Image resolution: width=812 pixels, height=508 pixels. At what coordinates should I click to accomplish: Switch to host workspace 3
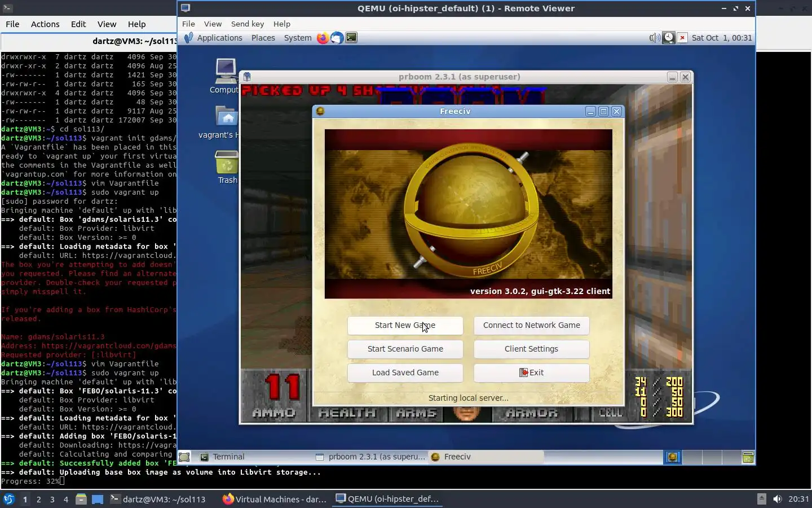[x=52, y=499]
